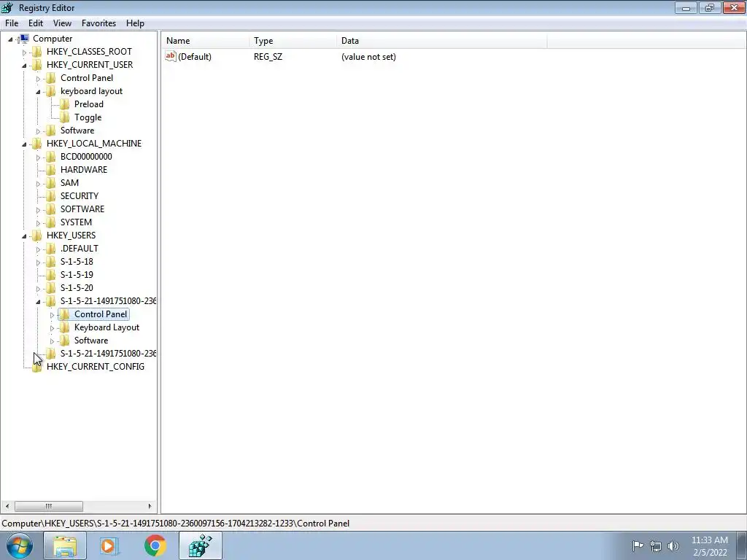Collapse the HKEY_LOCAL_MACHINE branch arrow
Viewport: 747px width, 560px height.
coord(24,144)
